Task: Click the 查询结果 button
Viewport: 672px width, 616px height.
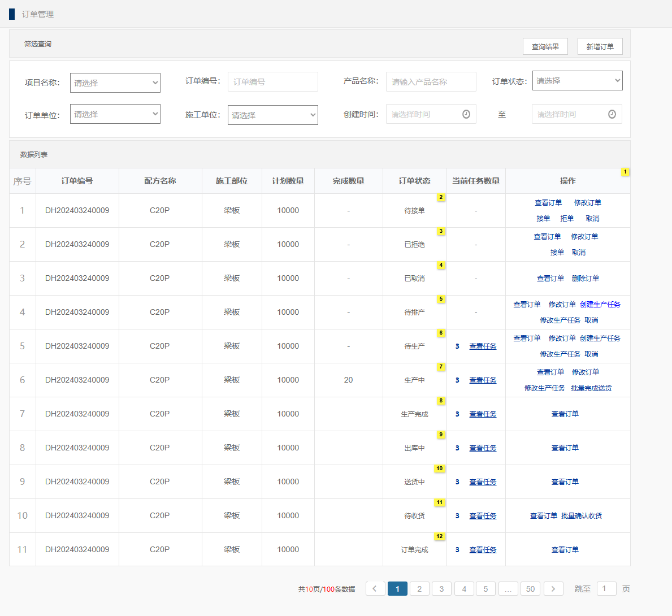Action: click(545, 46)
